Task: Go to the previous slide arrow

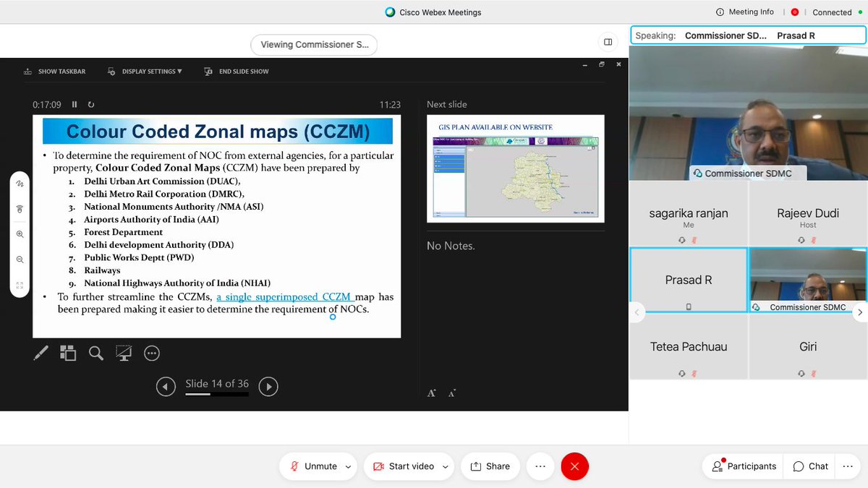Action: [166, 387]
